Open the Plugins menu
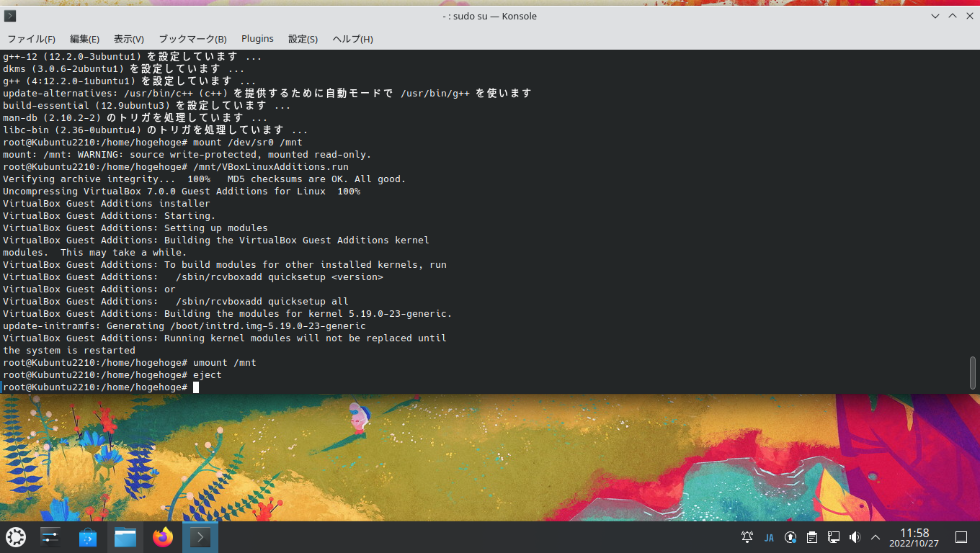The image size is (980, 553). pyautogui.click(x=257, y=39)
